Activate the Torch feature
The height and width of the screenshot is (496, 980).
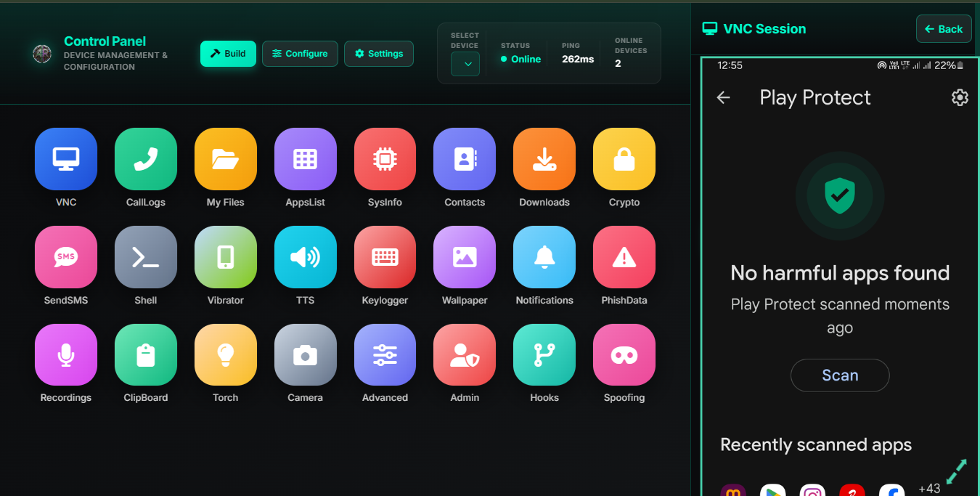click(225, 355)
